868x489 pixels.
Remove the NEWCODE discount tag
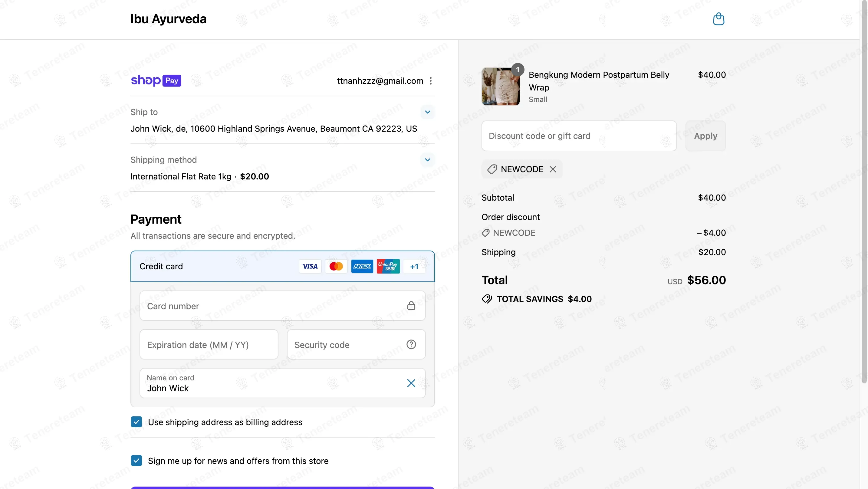point(553,169)
